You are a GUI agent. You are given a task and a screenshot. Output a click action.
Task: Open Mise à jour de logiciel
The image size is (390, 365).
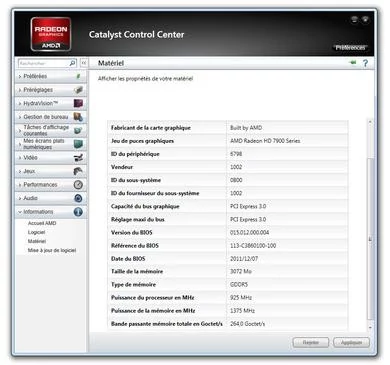click(52, 250)
